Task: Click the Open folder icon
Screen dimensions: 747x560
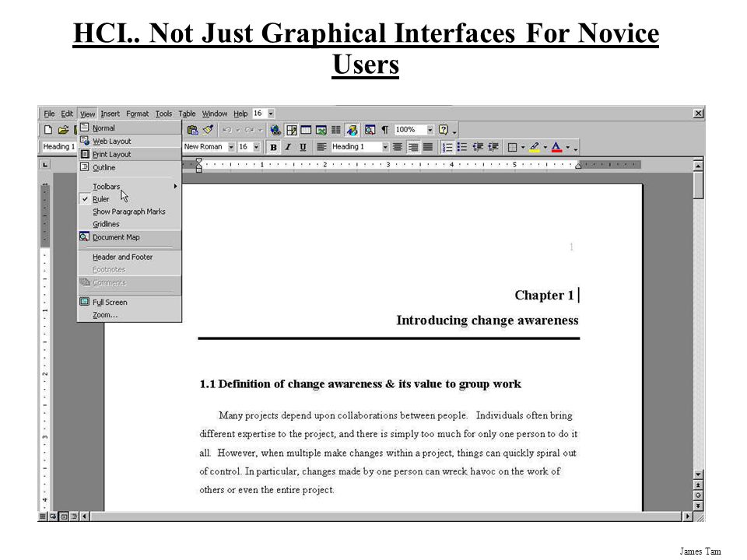Action: [63, 130]
